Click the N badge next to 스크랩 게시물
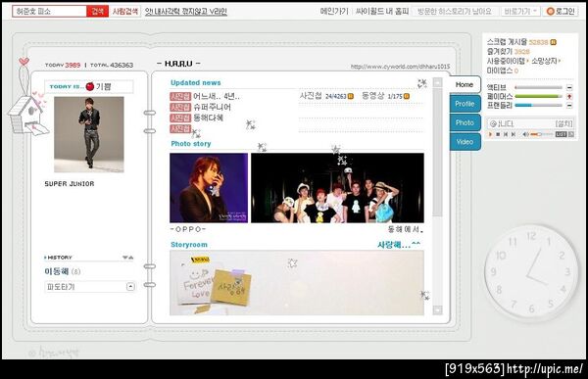588x379 pixels. pos(553,42)
